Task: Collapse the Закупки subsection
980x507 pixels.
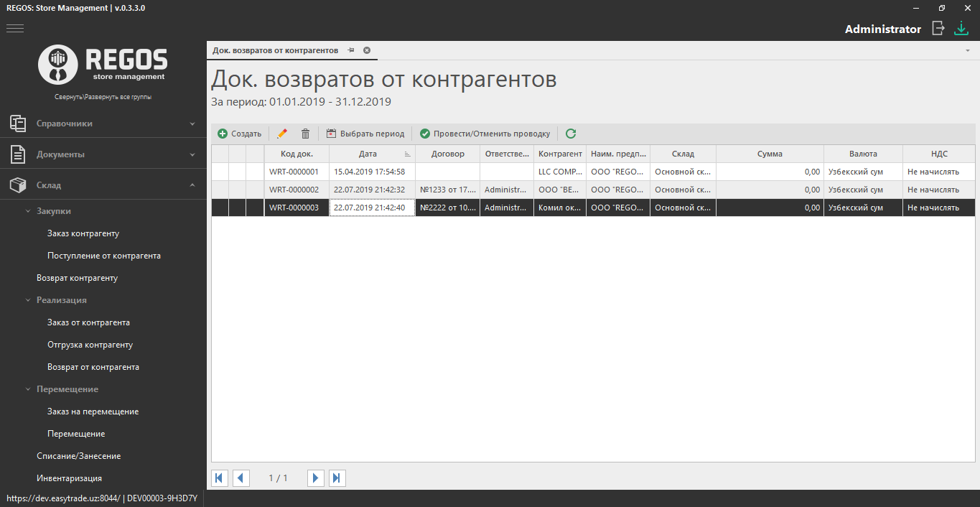Action: tap(29, 211)
